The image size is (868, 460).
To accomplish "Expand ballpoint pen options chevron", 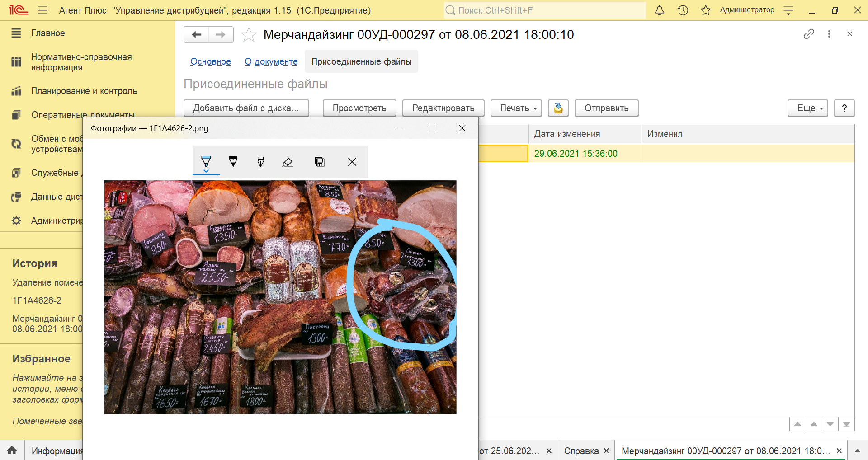I will (206, 171).
